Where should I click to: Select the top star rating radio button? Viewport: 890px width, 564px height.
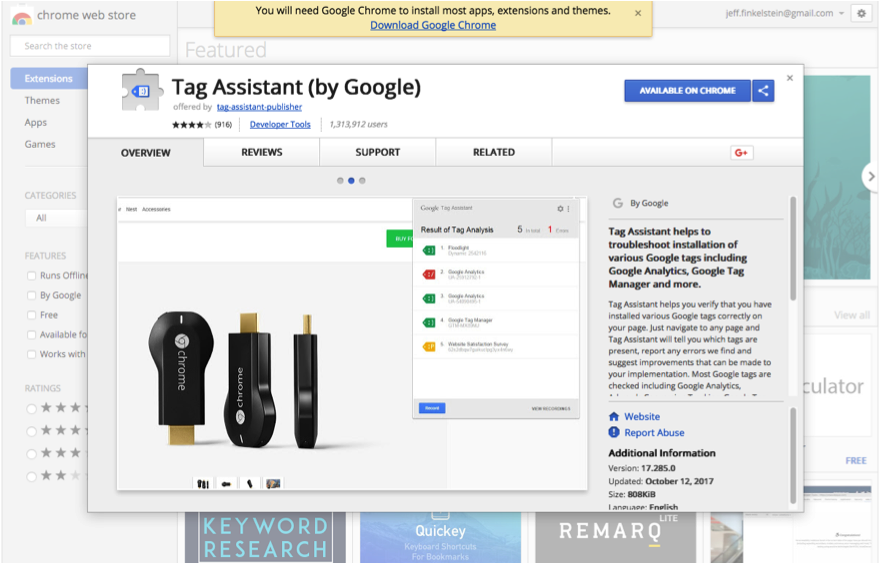31,409
